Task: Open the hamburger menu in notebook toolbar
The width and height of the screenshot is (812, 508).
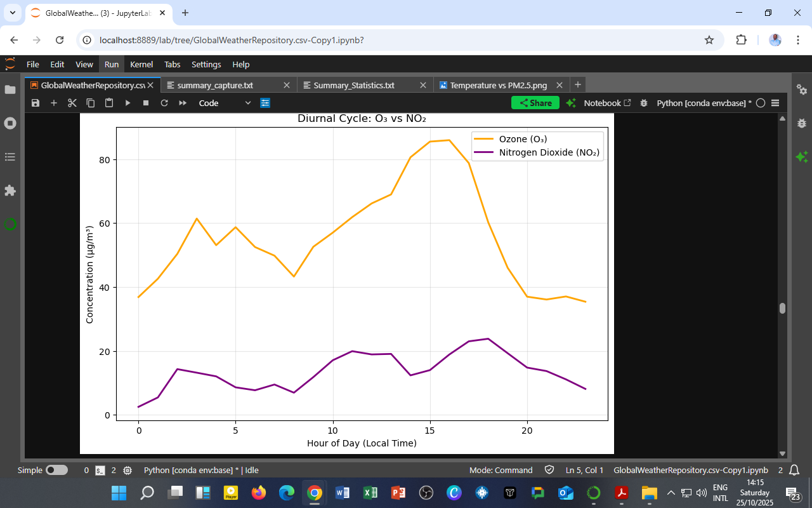Action: [775, 103]
